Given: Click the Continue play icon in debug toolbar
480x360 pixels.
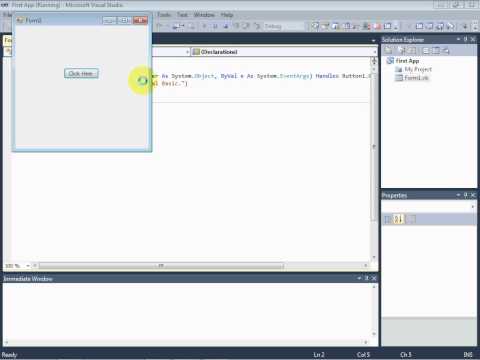Looking at the screenshot, I should coord(204,26).
